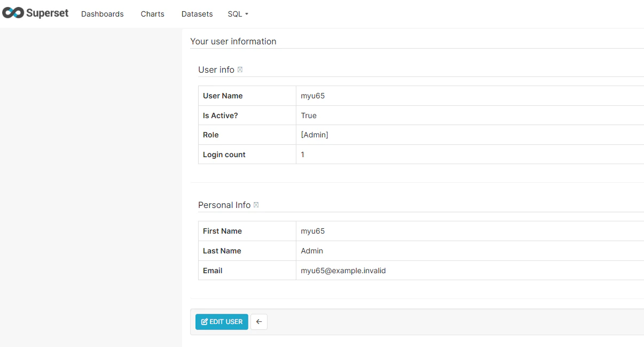Select the last name value Admin
This screenshot has width=644, height=347.
click(x=312, y=251)
